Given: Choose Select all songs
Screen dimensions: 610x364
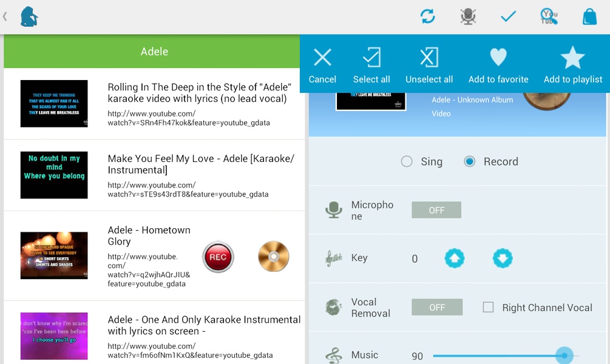Looking at the screenshot, I should 371,66.
